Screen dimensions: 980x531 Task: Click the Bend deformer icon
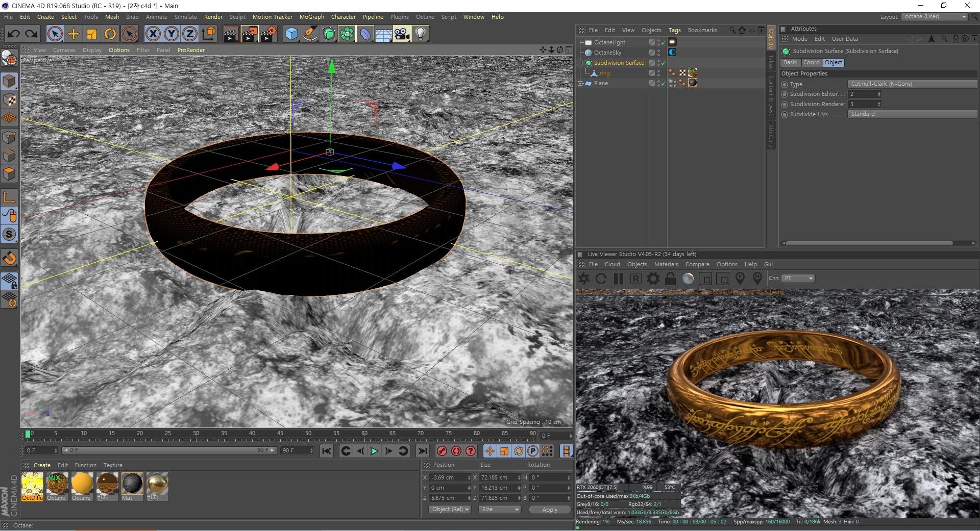(x=365, y=34)
